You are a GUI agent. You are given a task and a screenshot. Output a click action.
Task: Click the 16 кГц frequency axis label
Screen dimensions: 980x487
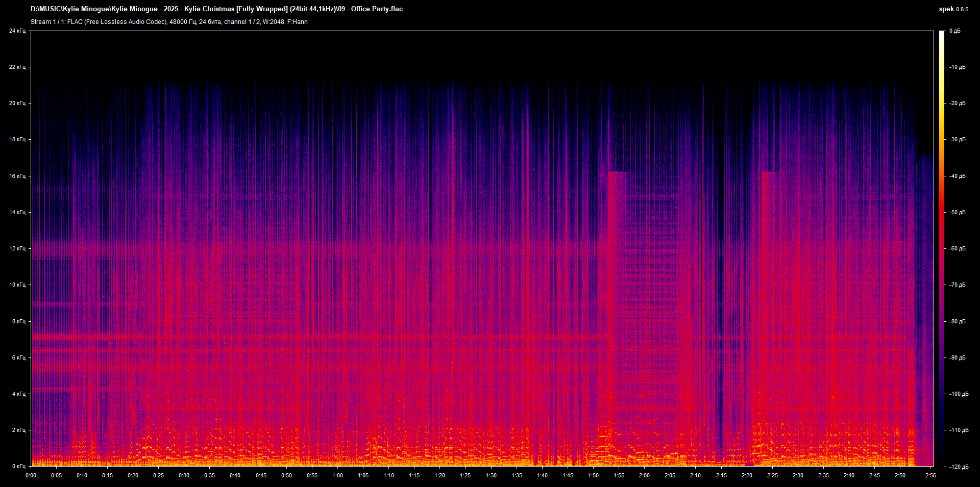(x=17, y=176)
